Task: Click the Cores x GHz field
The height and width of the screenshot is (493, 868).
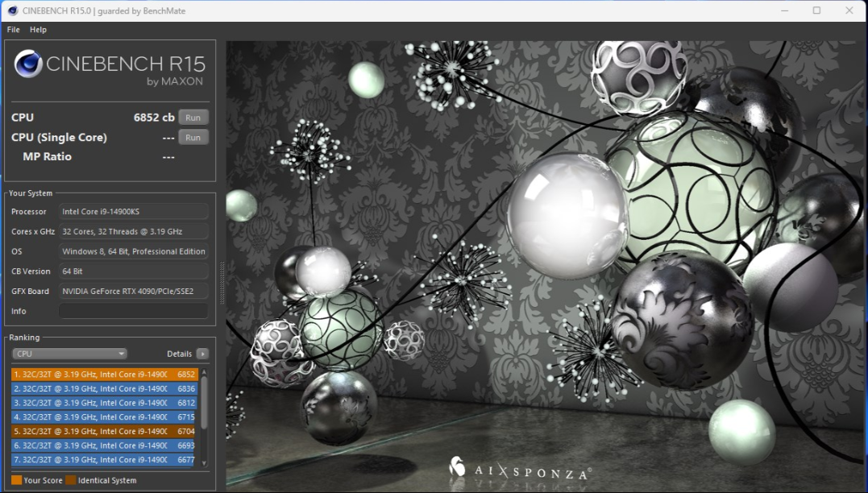Action: (x=134, y=231)
